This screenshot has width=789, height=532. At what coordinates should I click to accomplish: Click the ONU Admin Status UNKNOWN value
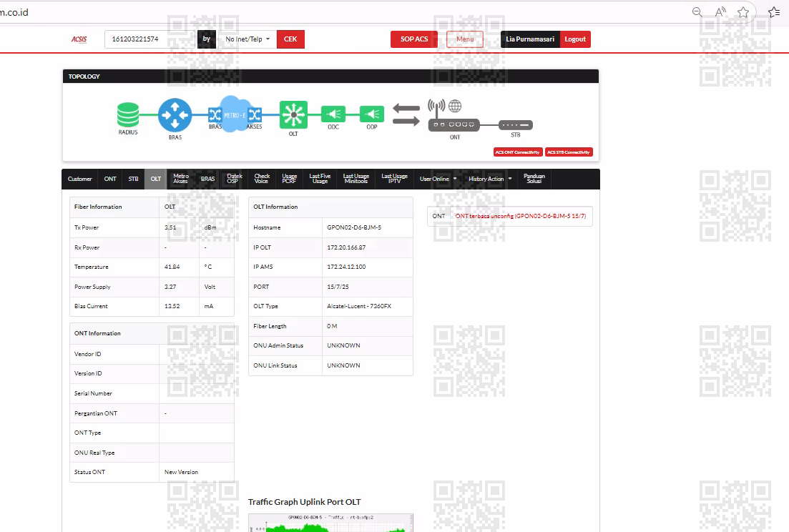point(343,346)
